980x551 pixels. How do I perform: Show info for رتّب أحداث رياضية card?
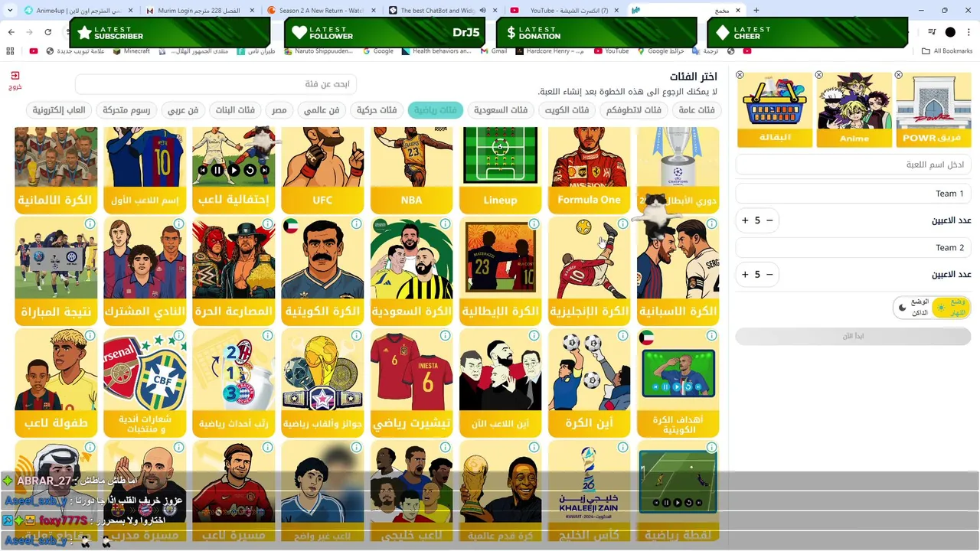pos(267,336)
